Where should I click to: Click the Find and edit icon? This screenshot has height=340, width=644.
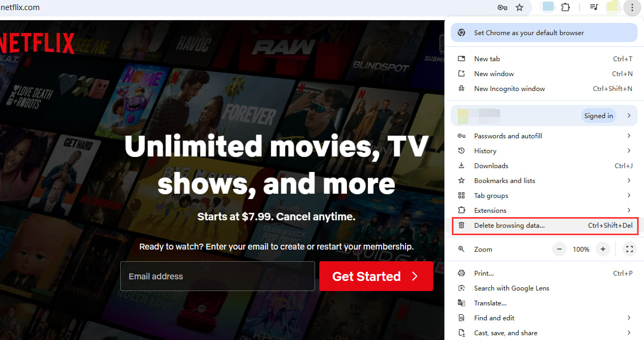click(x=462, y=318)
